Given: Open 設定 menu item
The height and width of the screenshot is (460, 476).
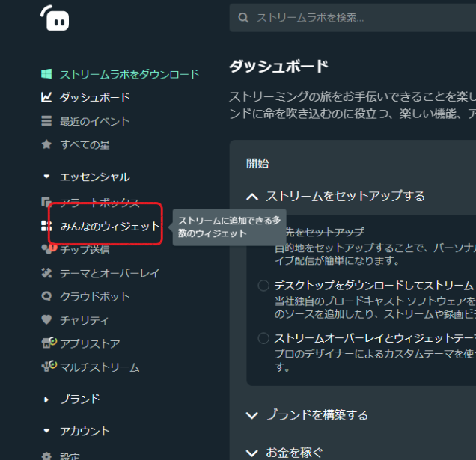Looking at the screenshot, I should pos(70,456).
